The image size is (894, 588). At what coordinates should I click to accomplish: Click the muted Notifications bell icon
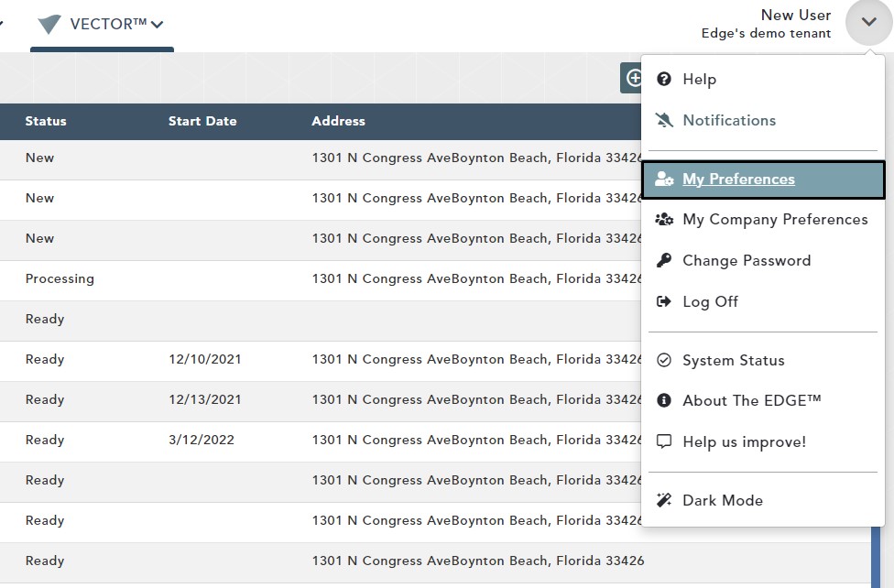[x=665, y=120]
